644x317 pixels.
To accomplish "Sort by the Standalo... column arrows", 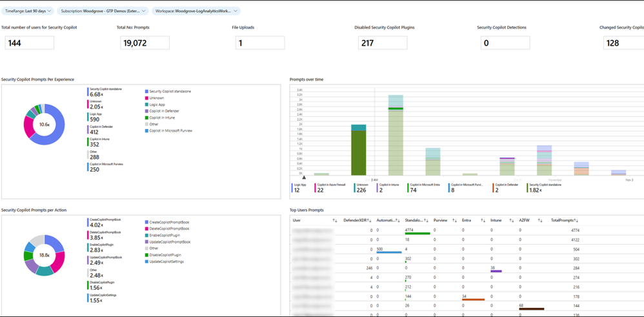I will (x=427, y=221).
